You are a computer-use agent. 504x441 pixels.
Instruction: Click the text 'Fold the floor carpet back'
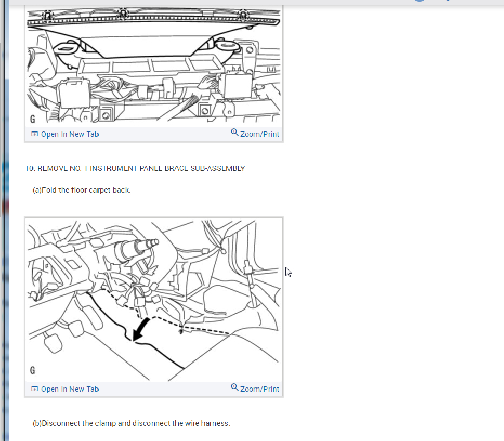pos(81,190)
